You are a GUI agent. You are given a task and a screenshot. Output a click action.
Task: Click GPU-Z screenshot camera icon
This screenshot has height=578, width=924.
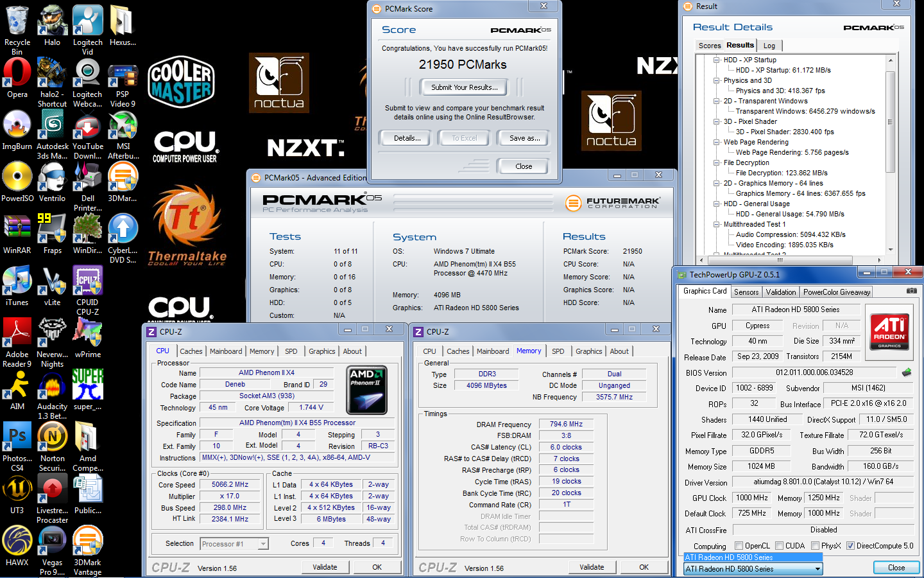point(911,291)
